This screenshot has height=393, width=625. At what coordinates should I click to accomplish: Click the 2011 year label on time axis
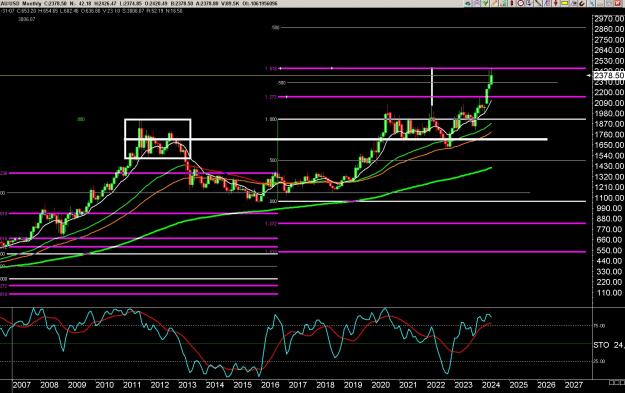point(132,385)
